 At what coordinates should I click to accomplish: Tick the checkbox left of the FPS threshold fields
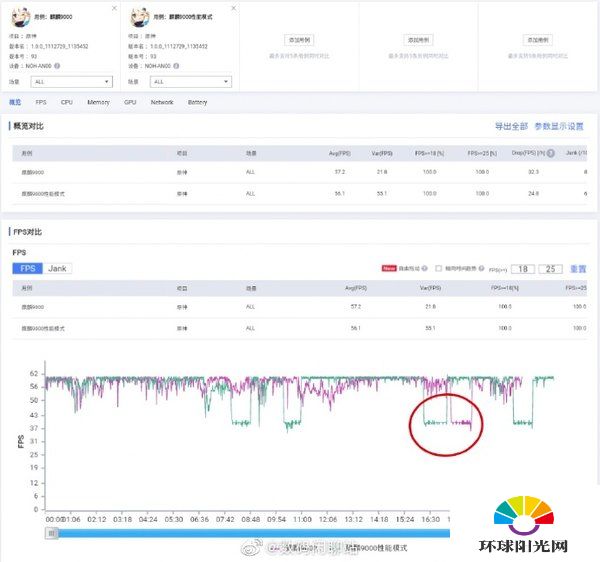439,269
